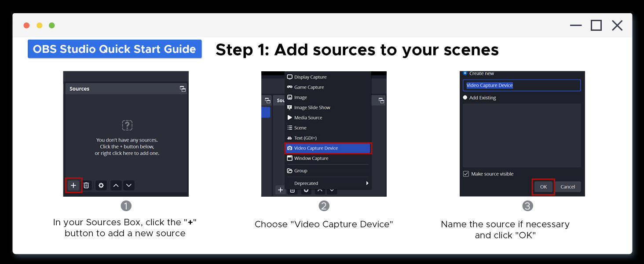Image resolution: width=644 pixels, height=264 pixels.
Task: Click the trash icon in the empty Sources box
Action: pos(87,186)
